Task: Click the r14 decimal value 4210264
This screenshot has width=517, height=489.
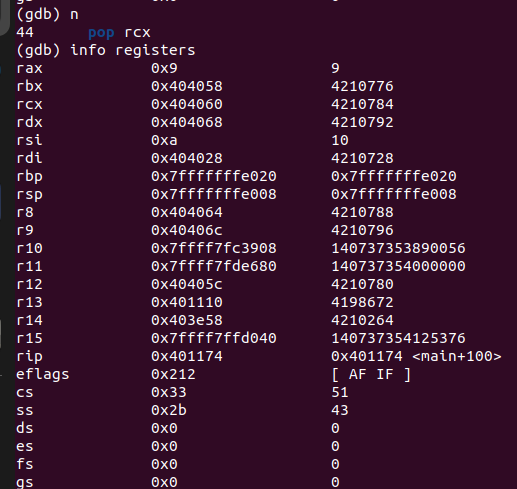Action: tap(362, 320)
